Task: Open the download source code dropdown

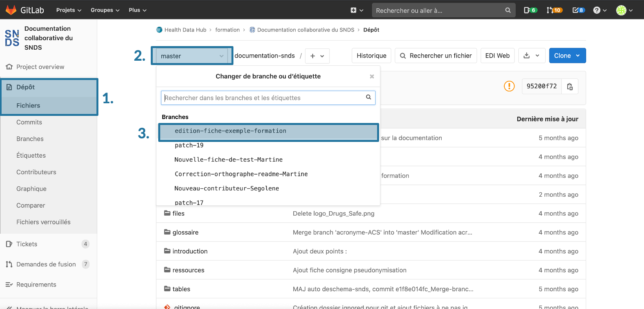Action: 531,56
